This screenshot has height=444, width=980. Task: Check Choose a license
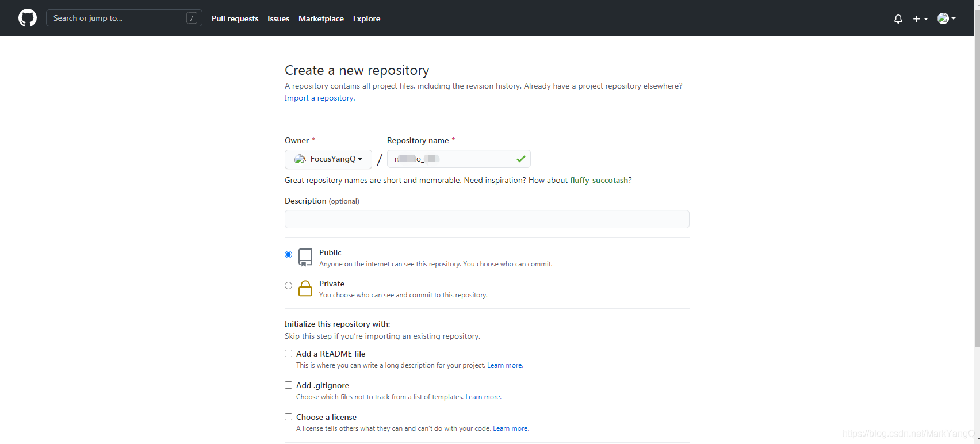[289, 417]
